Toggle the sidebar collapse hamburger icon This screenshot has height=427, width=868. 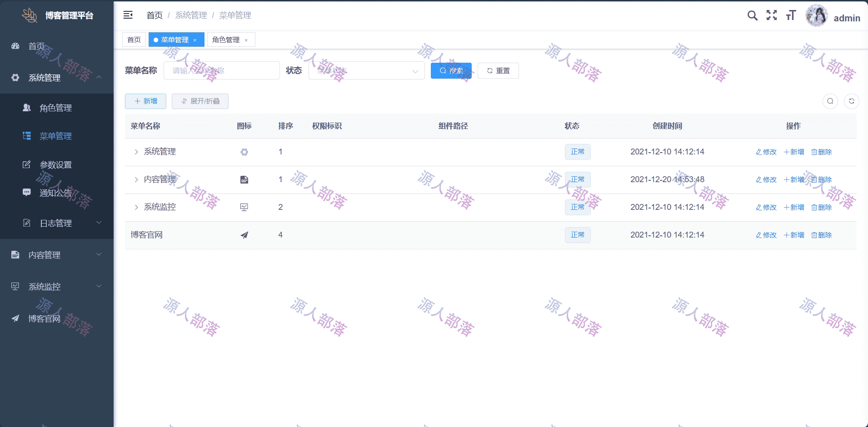coord(128,15)
